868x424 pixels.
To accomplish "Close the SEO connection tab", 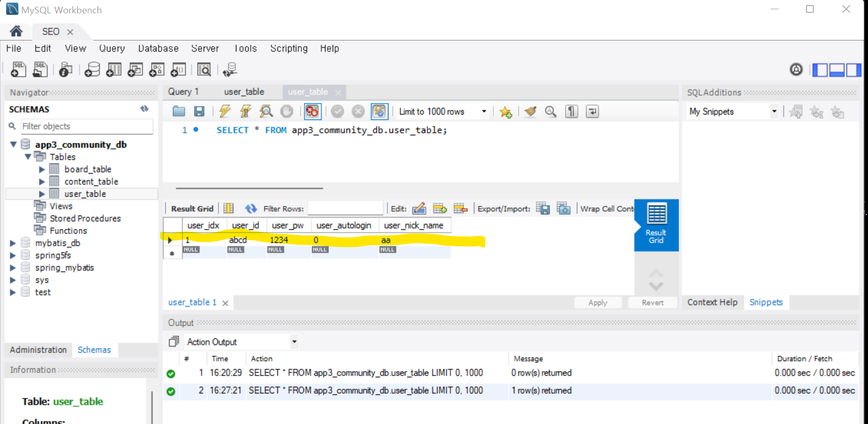I will [70, 32].
